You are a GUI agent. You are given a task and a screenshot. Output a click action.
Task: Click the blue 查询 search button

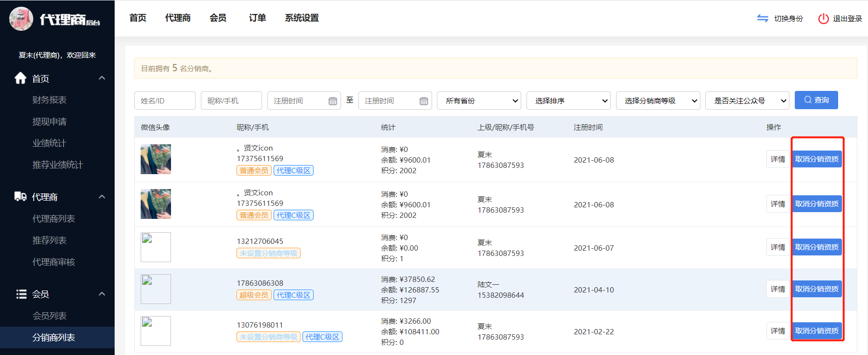[816, 100]
